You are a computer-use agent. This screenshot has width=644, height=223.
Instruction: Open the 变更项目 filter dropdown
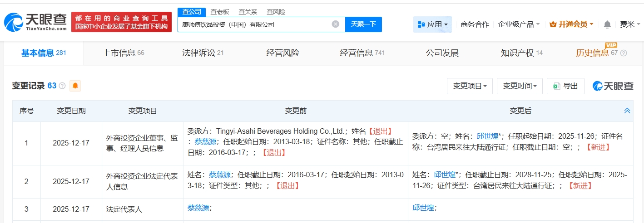coord(470,86)
